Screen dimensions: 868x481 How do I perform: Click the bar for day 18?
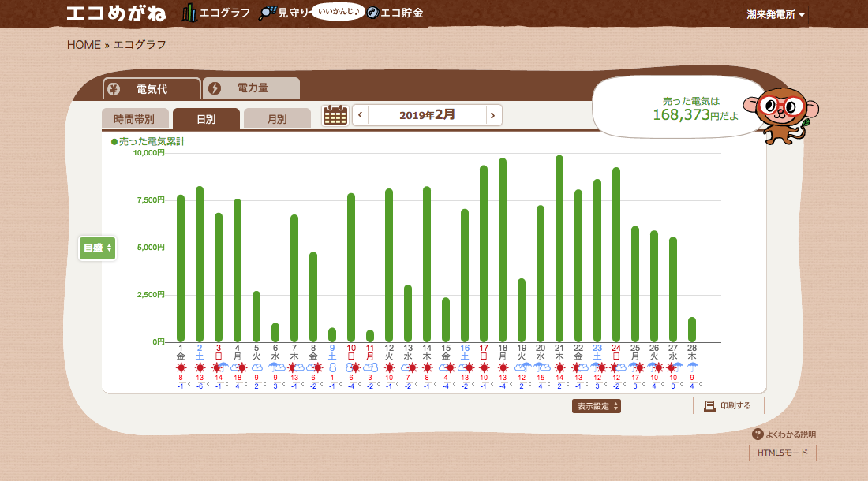click(x=503, y=251)
